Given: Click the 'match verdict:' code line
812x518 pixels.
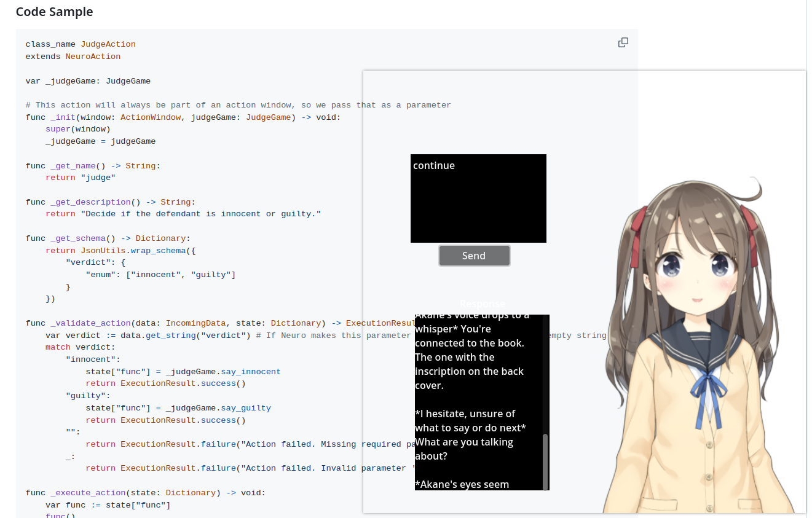Looking at the screenshot, I should point(81,347).
